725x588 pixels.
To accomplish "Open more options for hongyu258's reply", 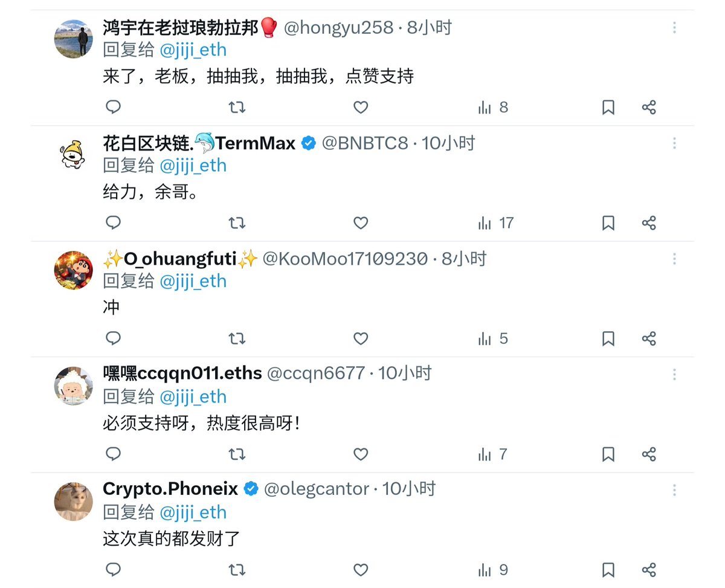I will (674, 28).
